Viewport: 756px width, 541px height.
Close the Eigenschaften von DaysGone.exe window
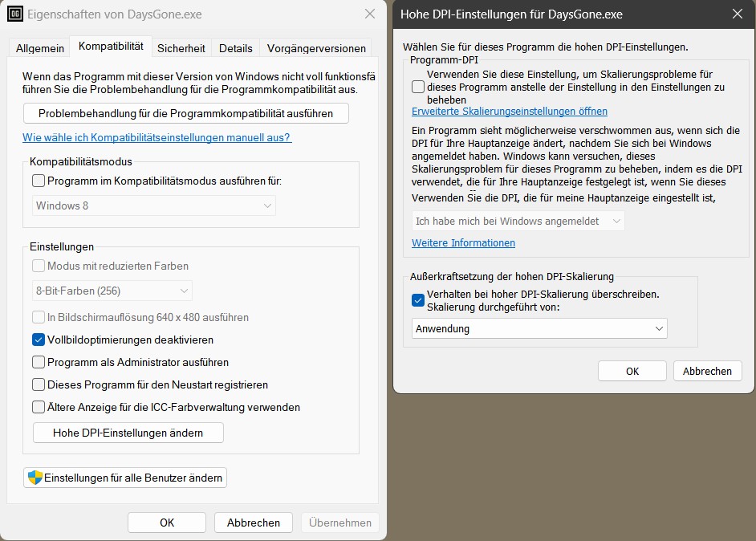(x=370, y=14)
